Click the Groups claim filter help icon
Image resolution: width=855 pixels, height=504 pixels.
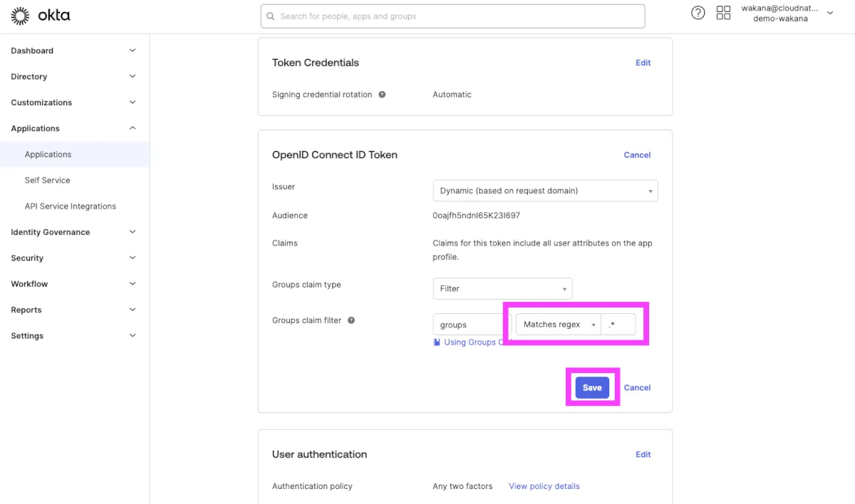point(351,320)
